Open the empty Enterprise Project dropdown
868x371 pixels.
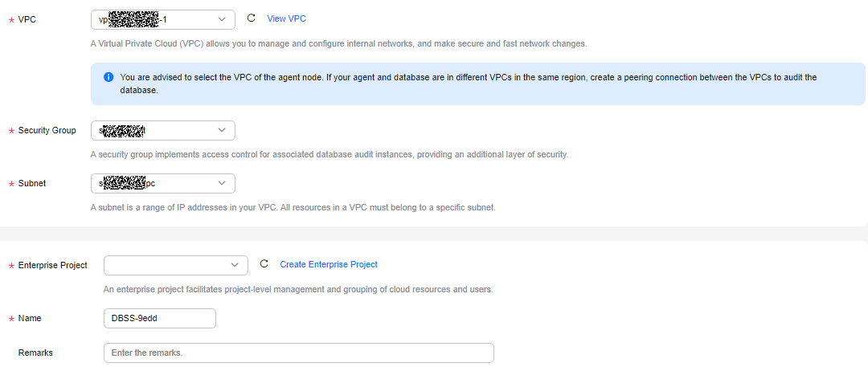175,265
